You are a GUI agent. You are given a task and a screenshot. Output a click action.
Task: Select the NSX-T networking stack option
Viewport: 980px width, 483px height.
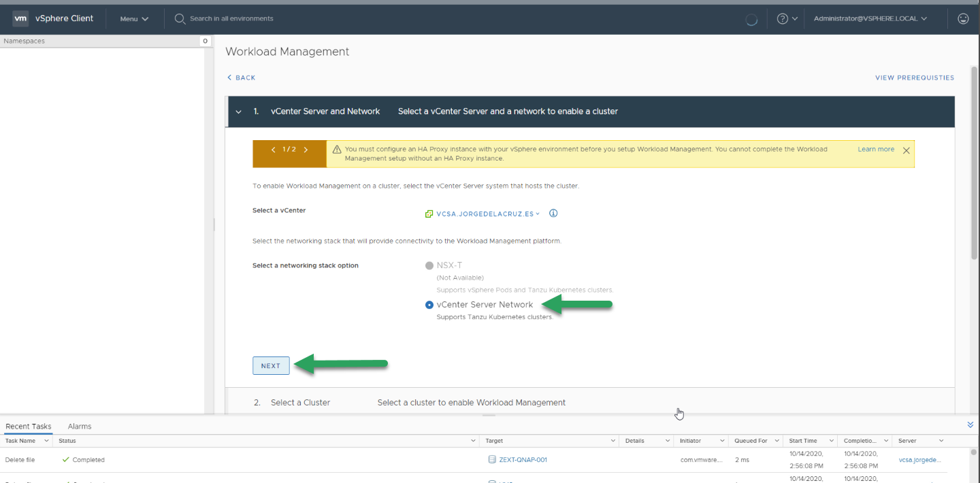click(x=429, y=265)
